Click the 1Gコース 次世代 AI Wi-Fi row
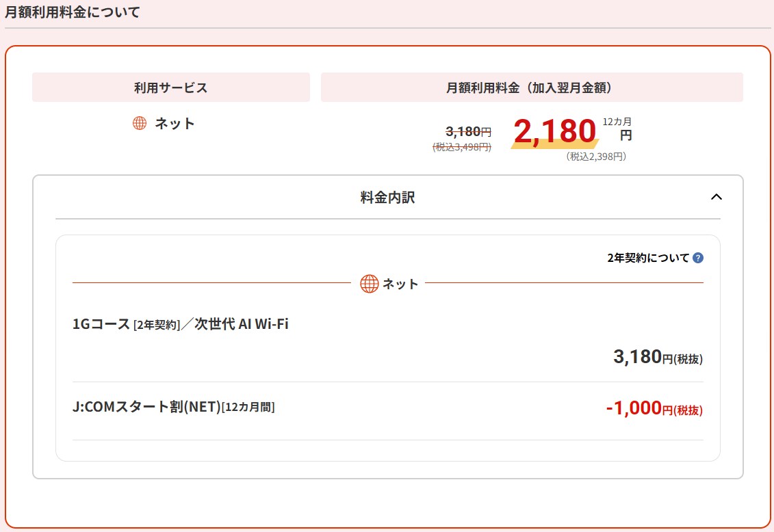The image size is (774, 532). pos(181,324)
